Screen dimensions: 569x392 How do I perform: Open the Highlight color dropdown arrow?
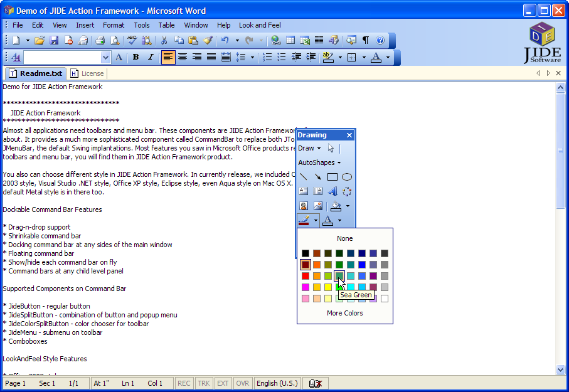[x=340, y=57]
